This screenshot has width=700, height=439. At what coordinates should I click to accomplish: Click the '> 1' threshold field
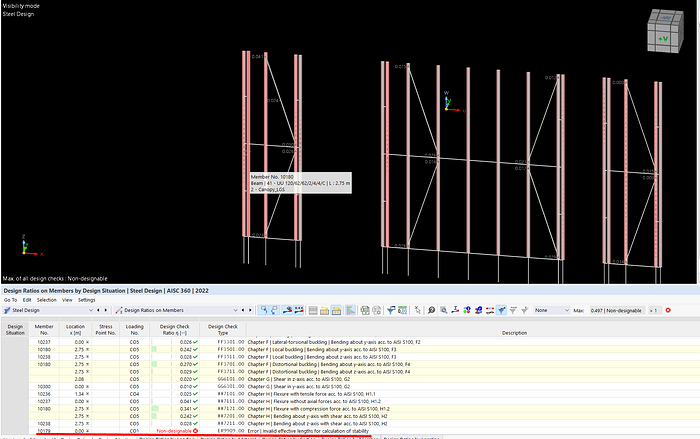click(654, 310)
